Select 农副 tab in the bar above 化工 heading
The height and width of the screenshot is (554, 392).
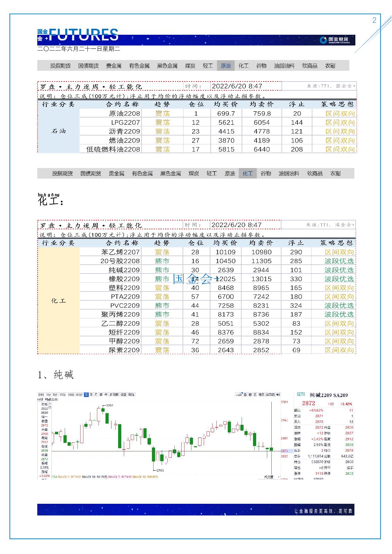point(335,173)
